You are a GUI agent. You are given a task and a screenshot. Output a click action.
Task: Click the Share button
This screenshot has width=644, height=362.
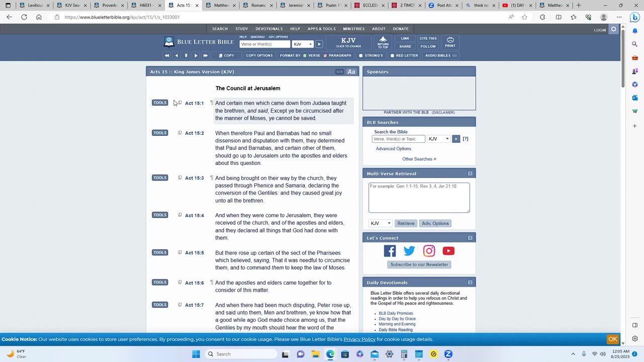click(405, 46)
